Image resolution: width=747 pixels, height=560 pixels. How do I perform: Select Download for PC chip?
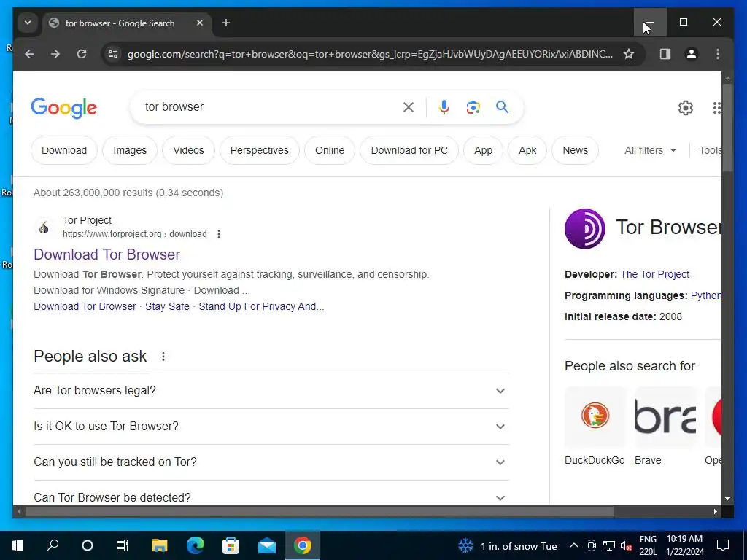[409, 150]
